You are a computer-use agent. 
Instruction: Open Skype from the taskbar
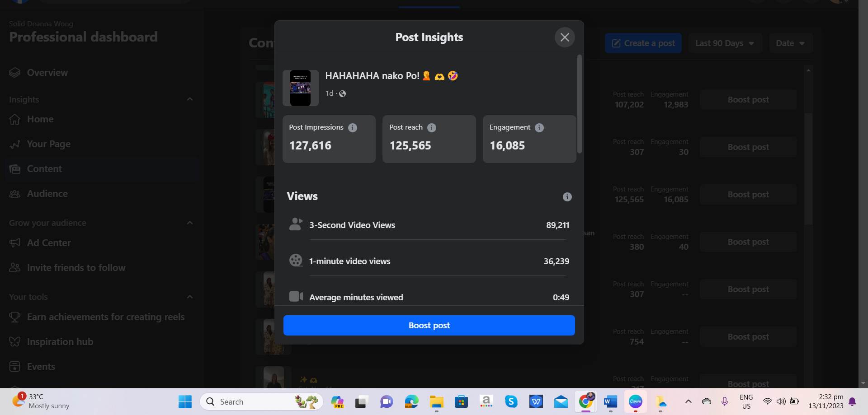point(511,401)
